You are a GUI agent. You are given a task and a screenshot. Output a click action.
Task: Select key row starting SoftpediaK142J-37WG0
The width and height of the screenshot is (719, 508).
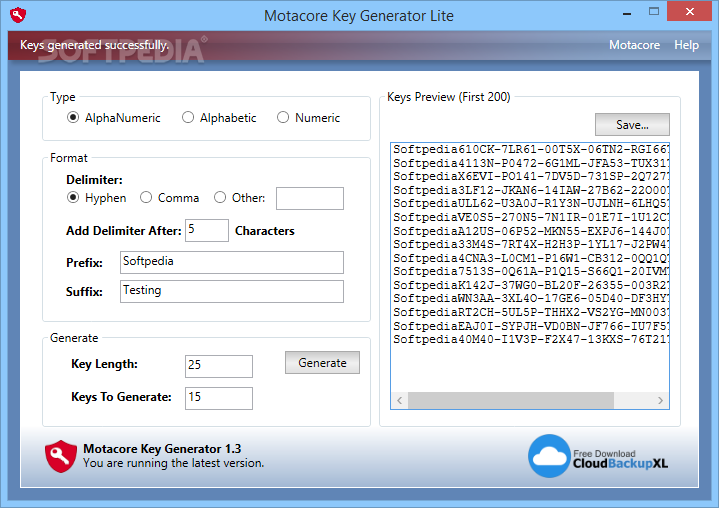tap(531, 285)
